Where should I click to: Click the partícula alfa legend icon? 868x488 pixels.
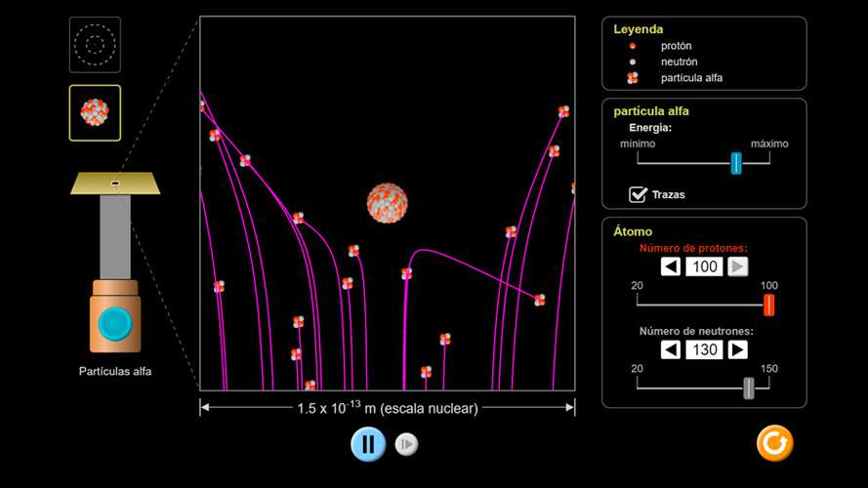632,78
